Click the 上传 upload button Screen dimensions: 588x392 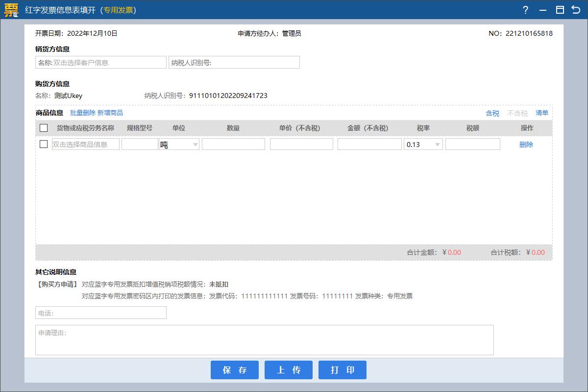pyautogui.click(x=289, y=370)
